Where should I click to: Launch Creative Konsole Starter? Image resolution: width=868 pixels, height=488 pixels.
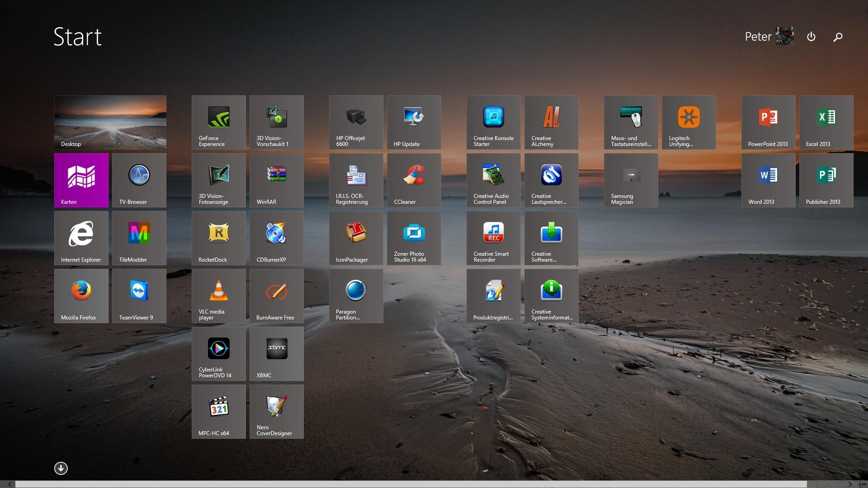coord(494,122)
